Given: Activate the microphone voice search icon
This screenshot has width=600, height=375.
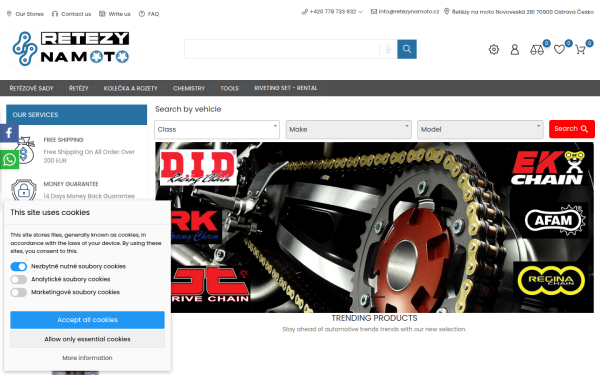Looking at the screenshot, I should (x=388, y=49).
